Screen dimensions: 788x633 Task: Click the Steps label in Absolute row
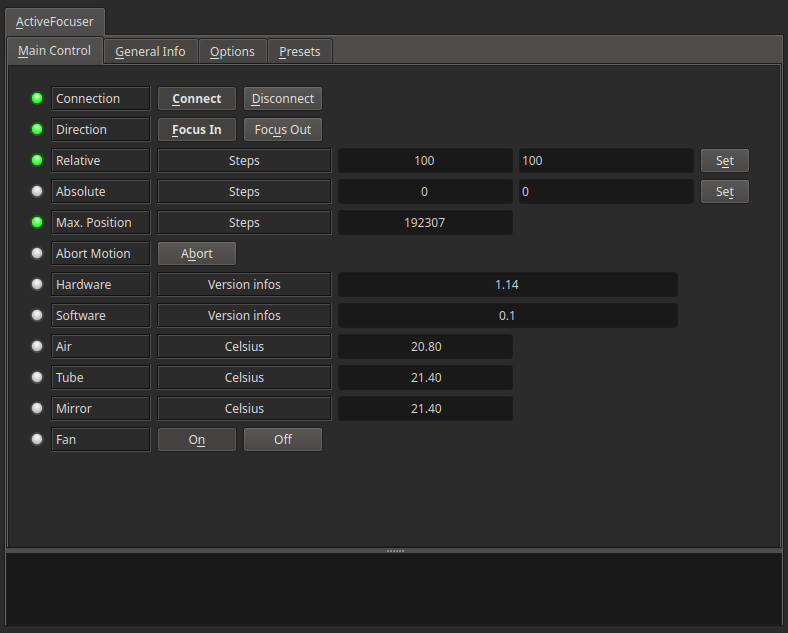coord(244,191)
